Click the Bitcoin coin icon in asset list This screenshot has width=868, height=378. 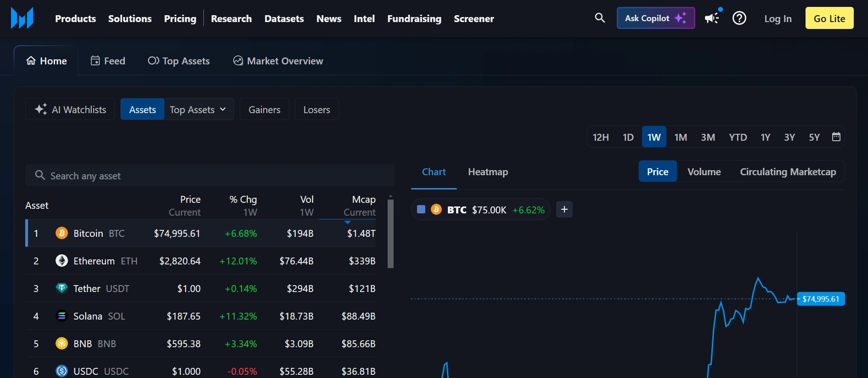click(x=62, y=233)
